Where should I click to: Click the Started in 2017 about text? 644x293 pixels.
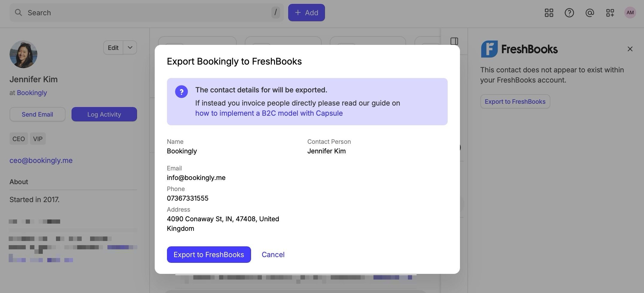pyautogui.click(x=34, y=199)
